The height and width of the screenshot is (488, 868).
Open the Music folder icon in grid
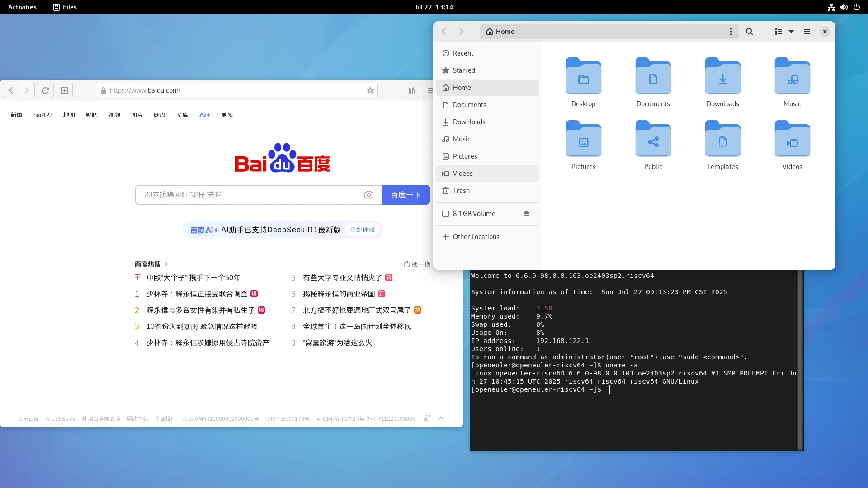792,76
